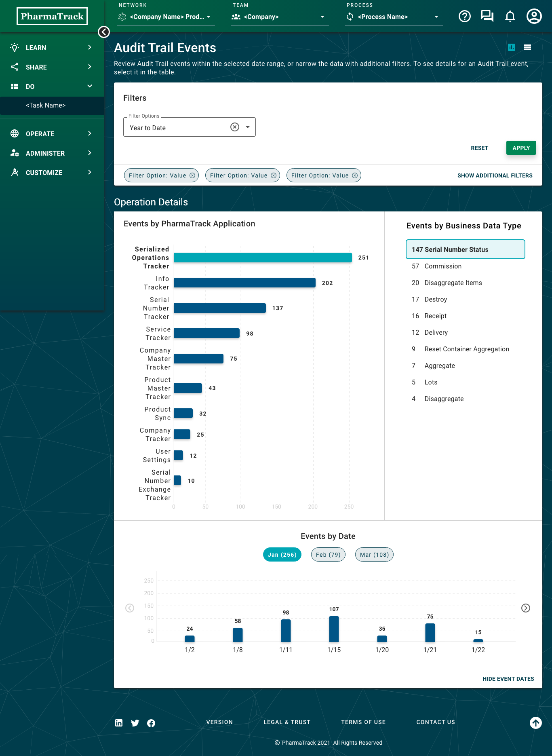
Task: Click the Serial Number Tracker bar
Action: click(x=220, y=308)
